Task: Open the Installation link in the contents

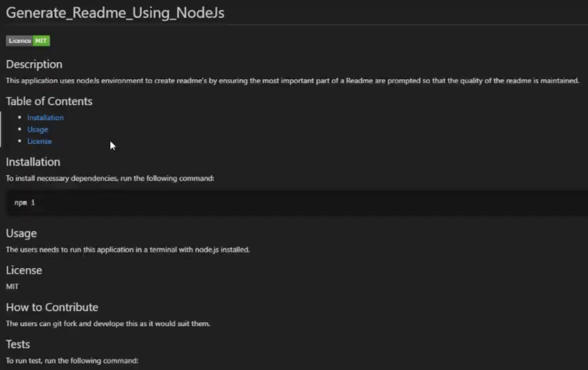Action: point(45,118)
